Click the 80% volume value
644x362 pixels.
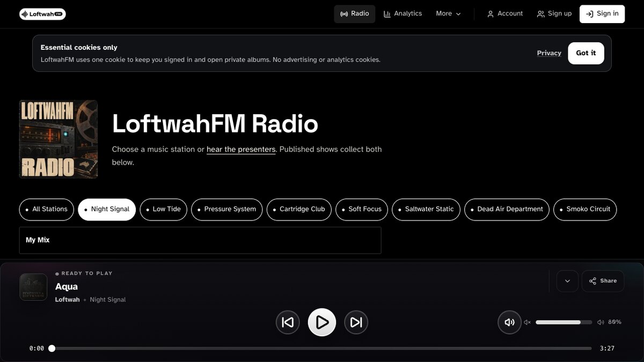coord(615,322)
